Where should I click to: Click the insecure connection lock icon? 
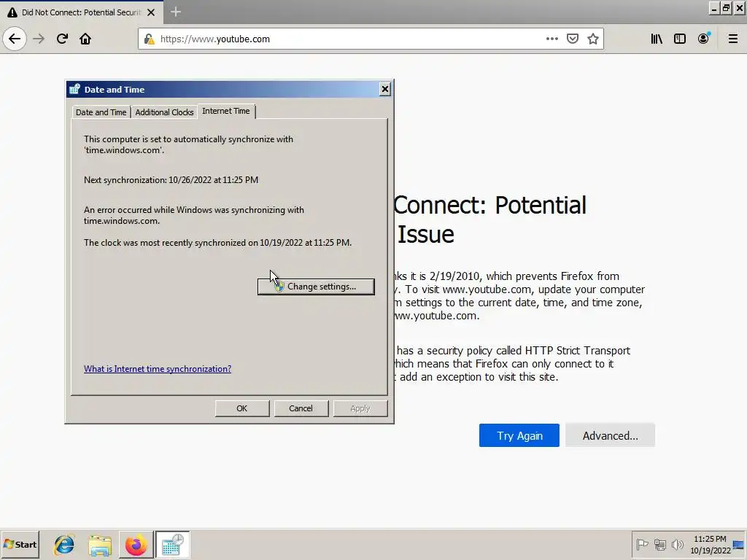[149, 39]
